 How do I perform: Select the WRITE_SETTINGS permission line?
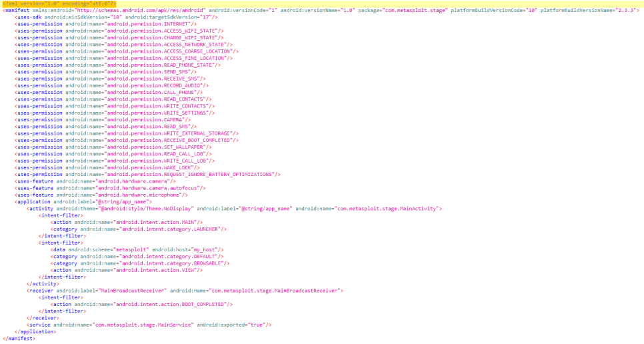(115, 113)
